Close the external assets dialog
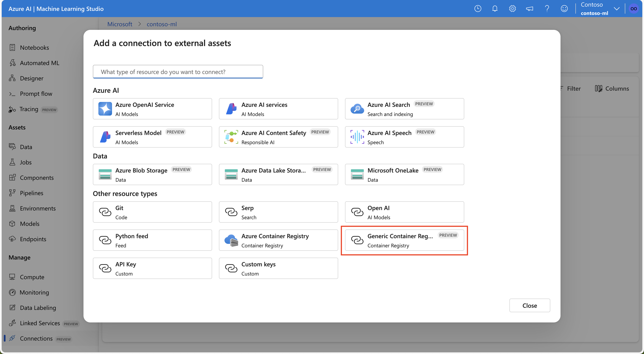 coord(530,305)
